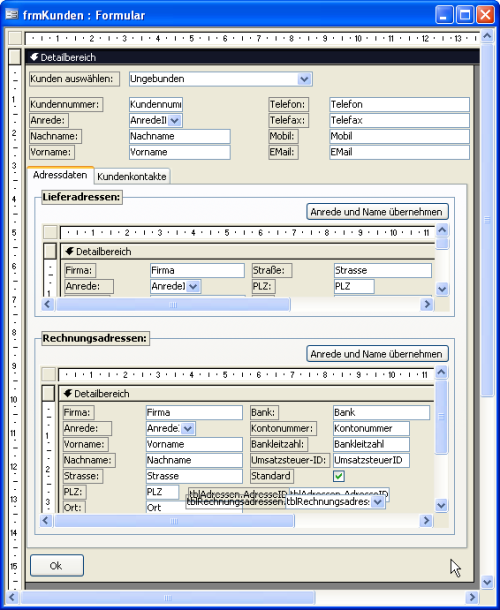Viewport: 500px width, 610px height.
Task: Select the Lieferadressen subform Detailbereich bar
Action: point(248,251)
